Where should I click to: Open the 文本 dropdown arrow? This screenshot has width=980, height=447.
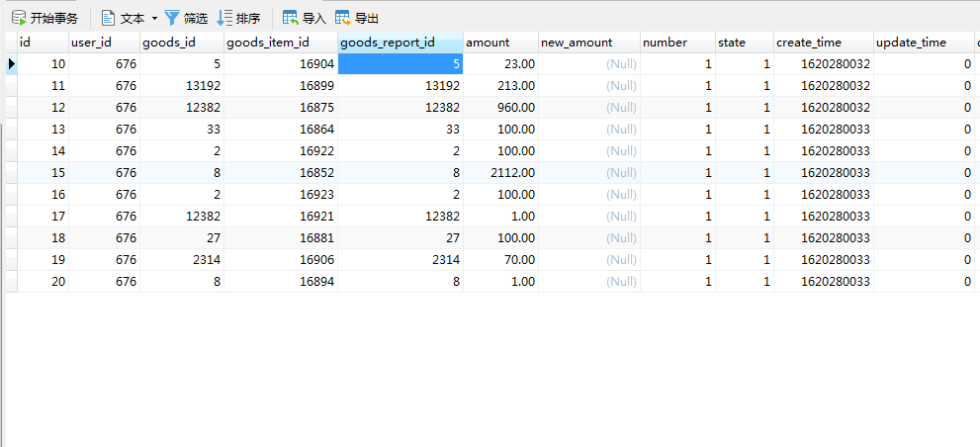pyautogui.click(x=154, y=19)
